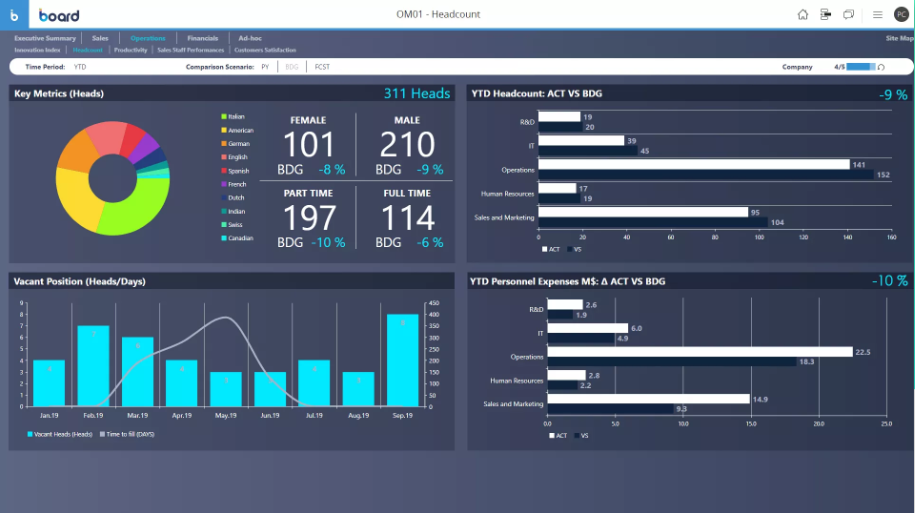Toggle English legend entry
Screen dimensions: 915x513
pos(234,157)
